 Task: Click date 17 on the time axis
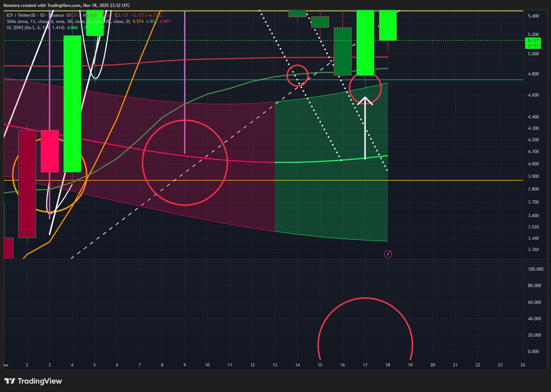coord(365,365)
